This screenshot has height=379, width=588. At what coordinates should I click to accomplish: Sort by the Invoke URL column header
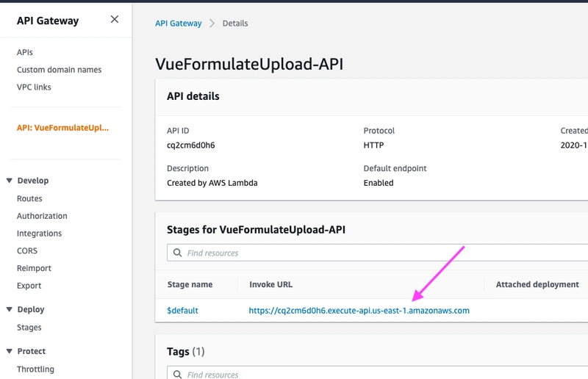pyautogui.click(x=270, y=284)
